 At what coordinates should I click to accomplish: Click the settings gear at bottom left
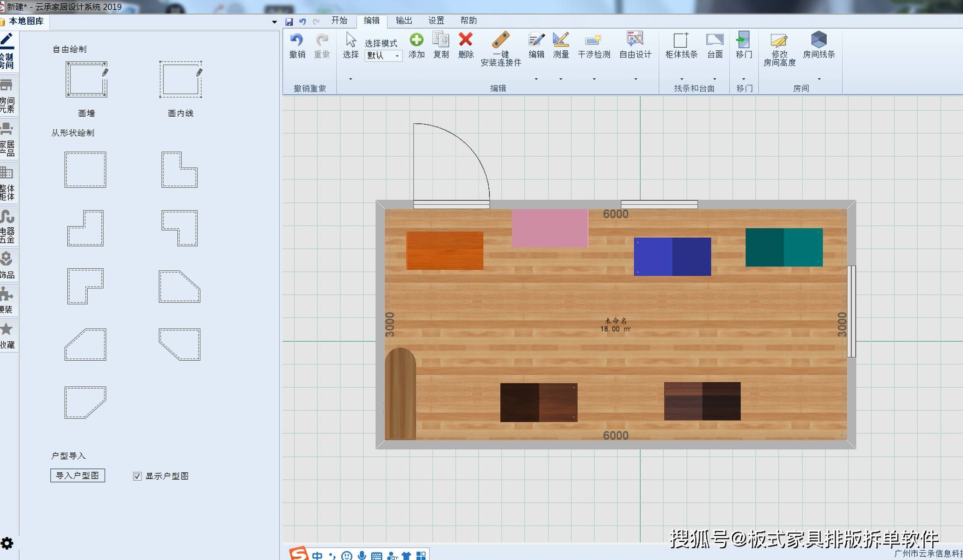pyautogui.click(x=7, y=543)
